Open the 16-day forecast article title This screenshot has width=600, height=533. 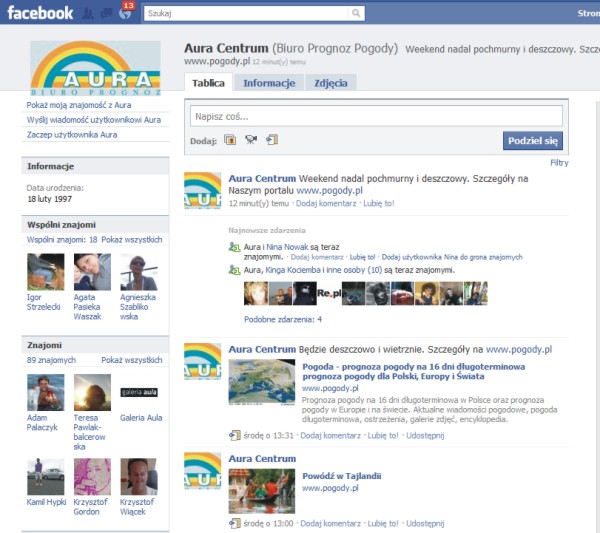point(414,372)
